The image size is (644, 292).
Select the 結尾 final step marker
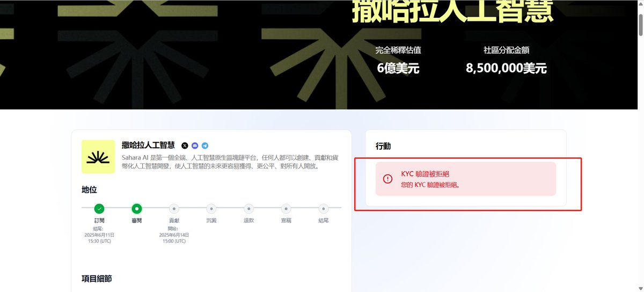[x=323, y=208]
